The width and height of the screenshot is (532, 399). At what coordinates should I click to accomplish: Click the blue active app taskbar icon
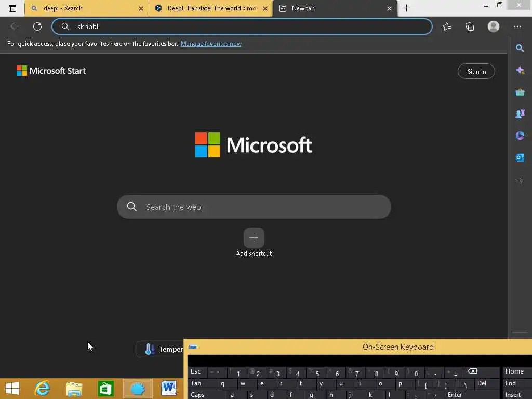137,389
